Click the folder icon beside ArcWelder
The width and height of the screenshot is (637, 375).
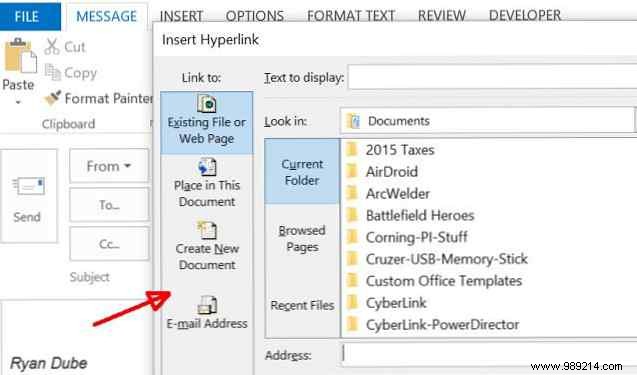click(351, 193)
